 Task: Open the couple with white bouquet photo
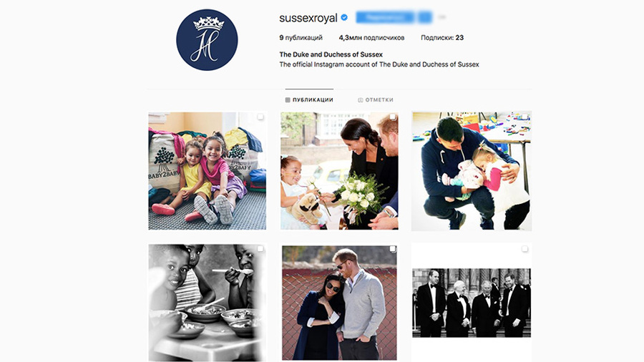pyautogui.click(x=339, y=171)
